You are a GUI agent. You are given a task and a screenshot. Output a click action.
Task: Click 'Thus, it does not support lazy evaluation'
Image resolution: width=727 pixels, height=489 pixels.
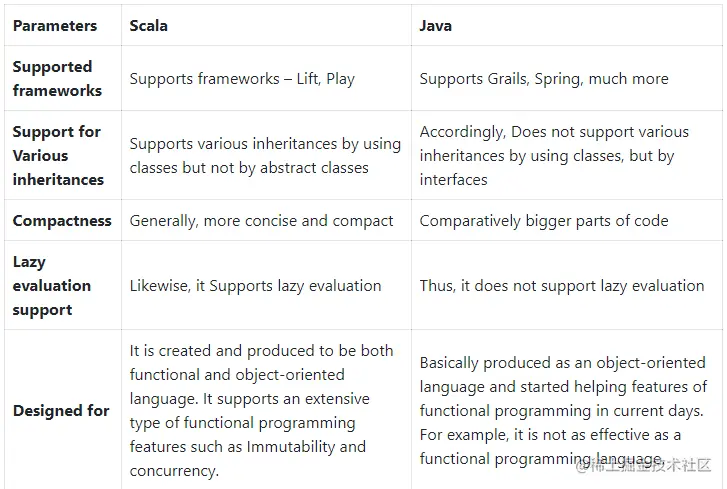pos(562,285)
